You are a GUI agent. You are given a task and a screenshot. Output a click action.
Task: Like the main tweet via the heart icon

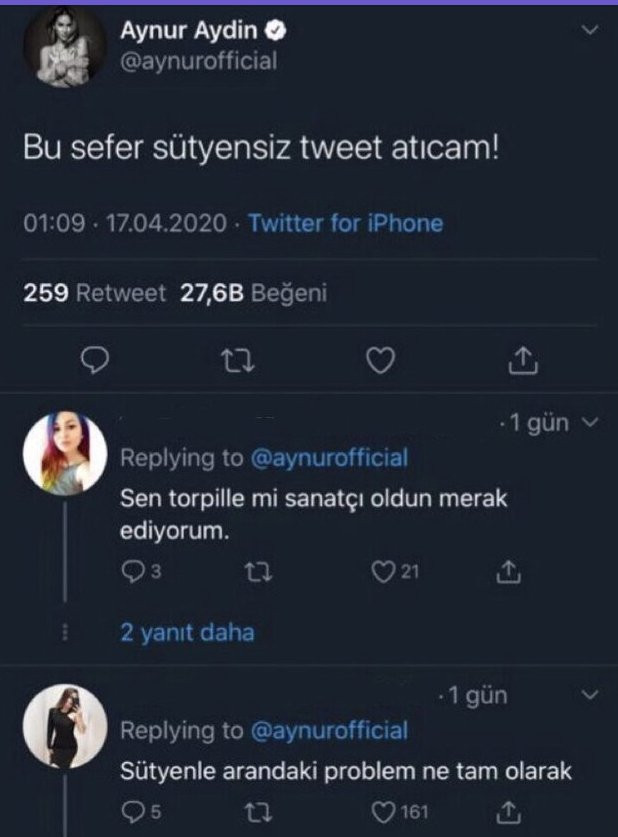[380, 361]
